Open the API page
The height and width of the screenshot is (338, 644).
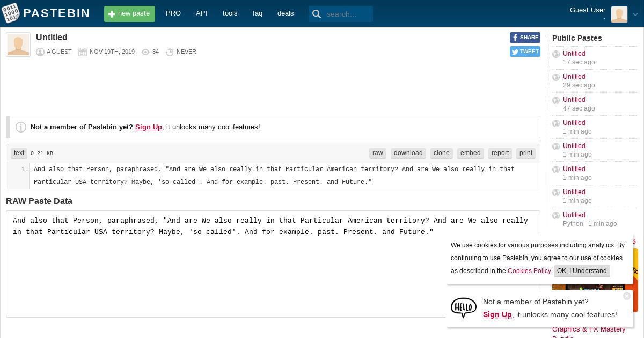click(202, 13)
